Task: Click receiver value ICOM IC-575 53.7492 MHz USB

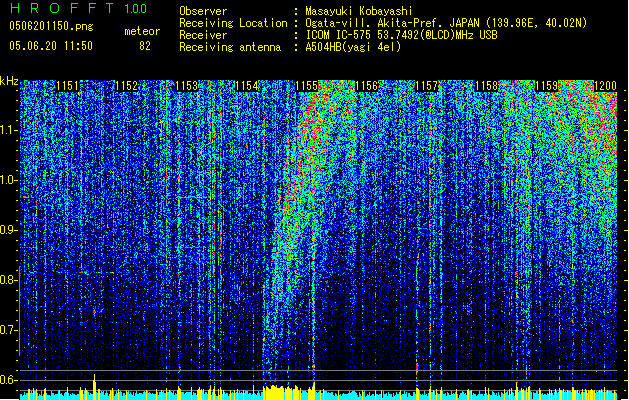Action: tap(401, 35)
